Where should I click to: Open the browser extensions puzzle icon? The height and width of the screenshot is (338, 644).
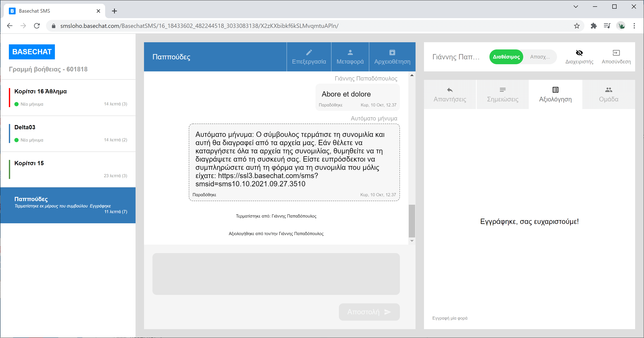tap(594, 26)
